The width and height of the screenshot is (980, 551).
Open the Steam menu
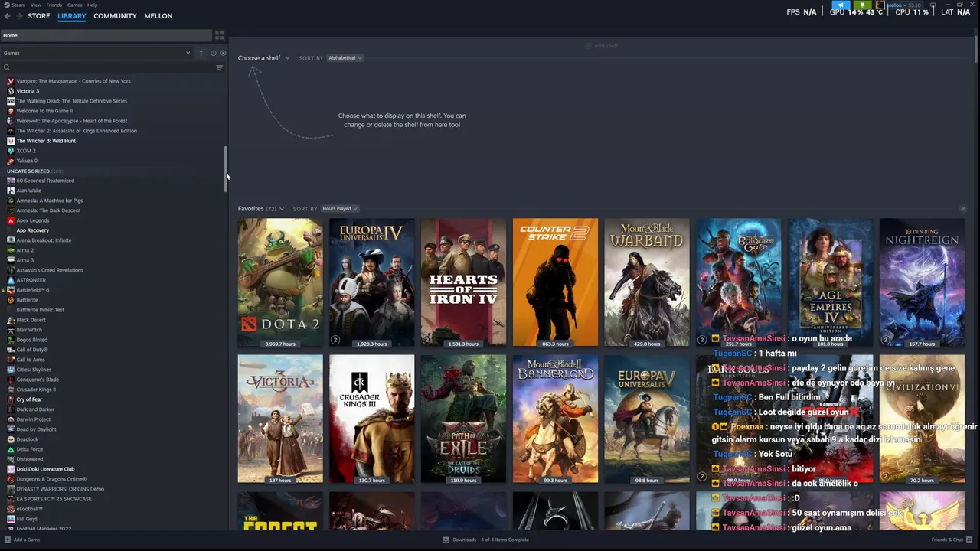[19, 5]
